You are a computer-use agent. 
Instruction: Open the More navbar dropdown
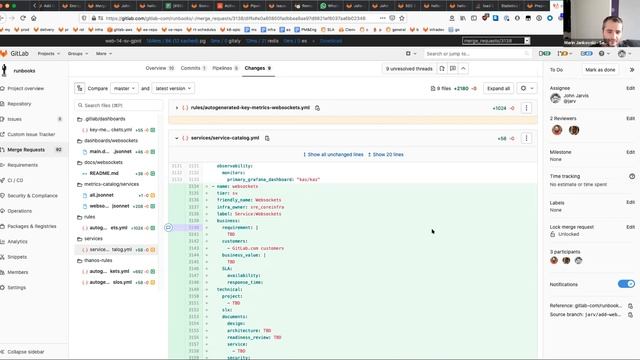[104, 53]
